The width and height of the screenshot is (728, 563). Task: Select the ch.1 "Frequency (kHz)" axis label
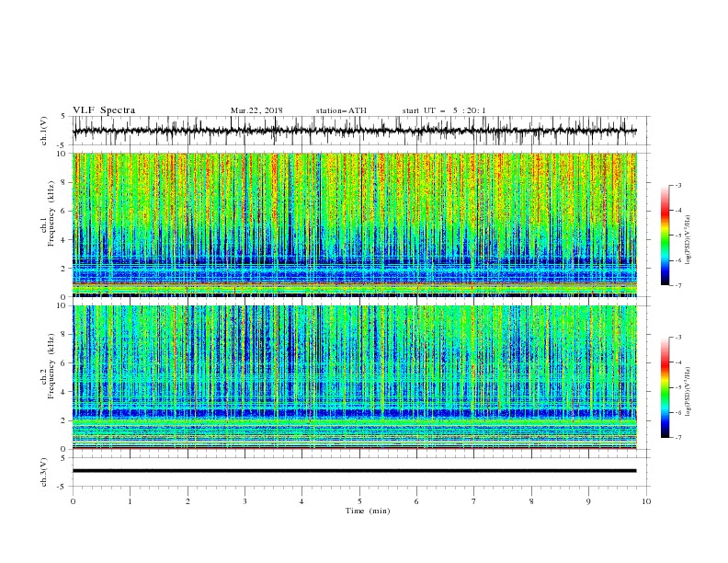click(x=51, y=214)
